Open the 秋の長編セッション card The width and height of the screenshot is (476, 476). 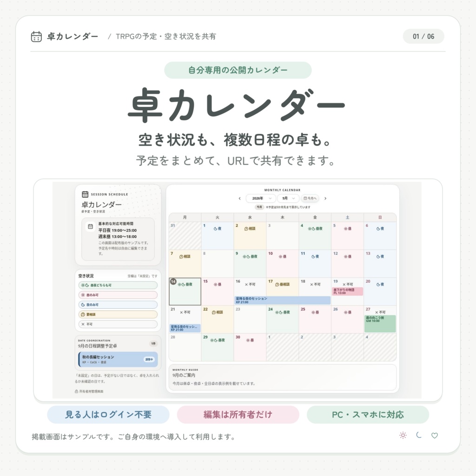(118, 359)
